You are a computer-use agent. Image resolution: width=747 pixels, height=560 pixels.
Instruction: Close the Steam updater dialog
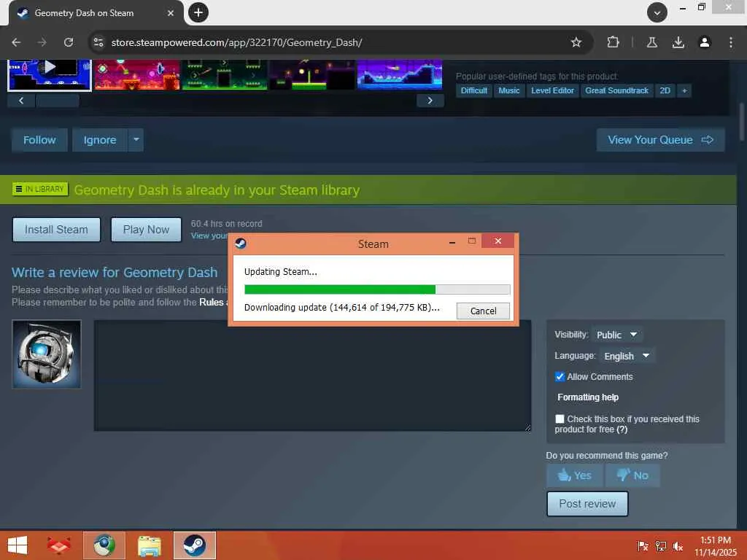coord(498,241)
